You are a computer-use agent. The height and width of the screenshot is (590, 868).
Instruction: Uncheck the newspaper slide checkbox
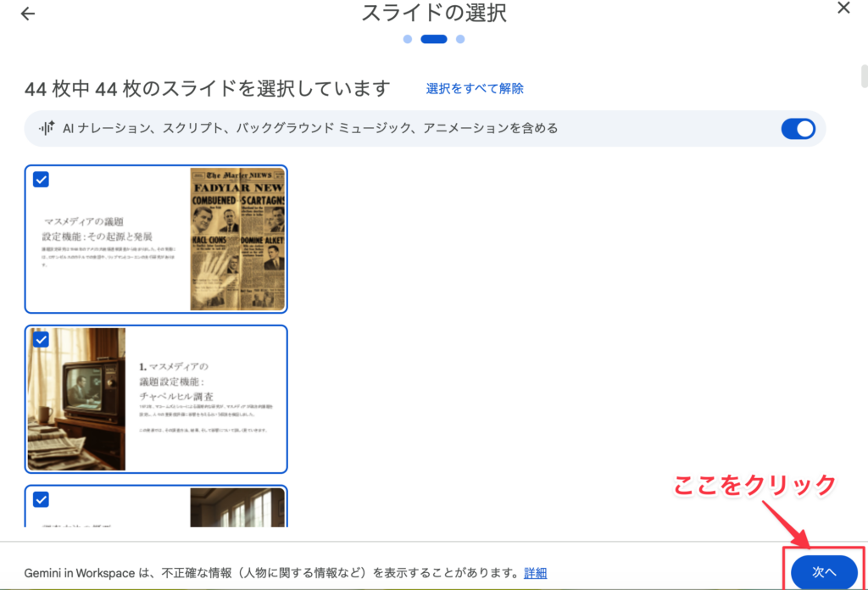click(41, 180)
